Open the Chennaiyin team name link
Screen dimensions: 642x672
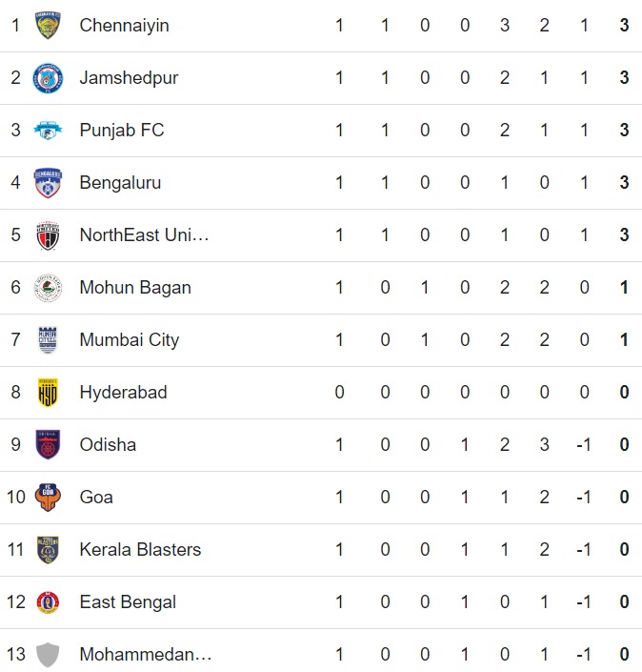(124, 26)
